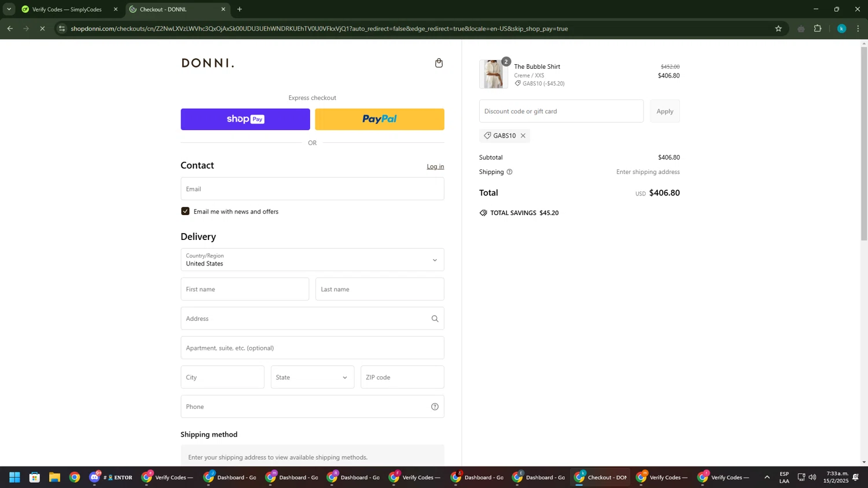Open the volume control in system tray

click(x=812, y=477)
